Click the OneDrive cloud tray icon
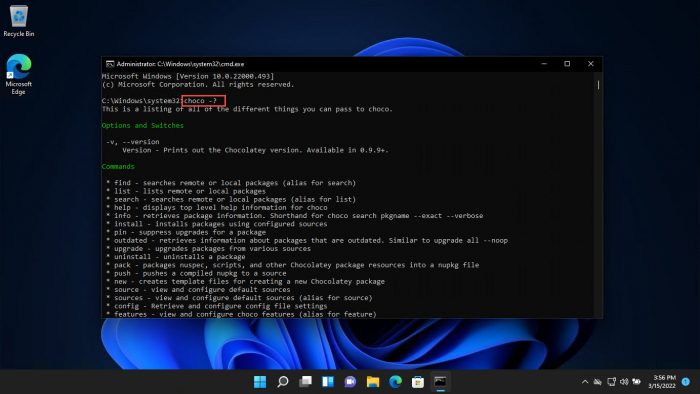 click(598, 382)
